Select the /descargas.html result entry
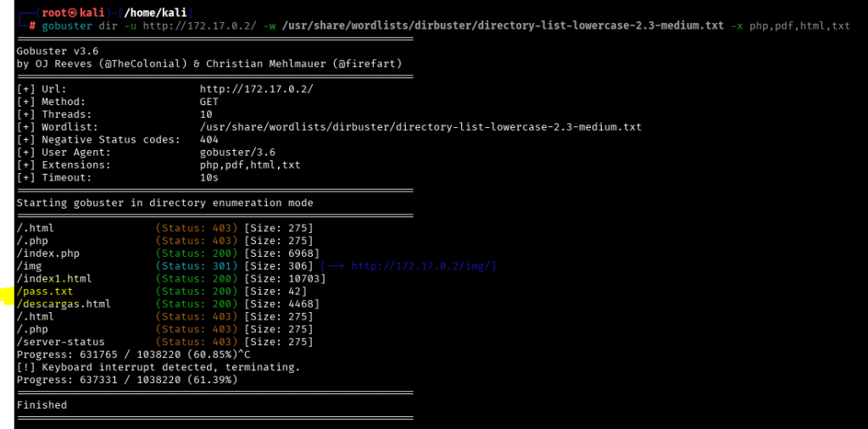Viewport: 868px width, 429px height. coord(64,304)
